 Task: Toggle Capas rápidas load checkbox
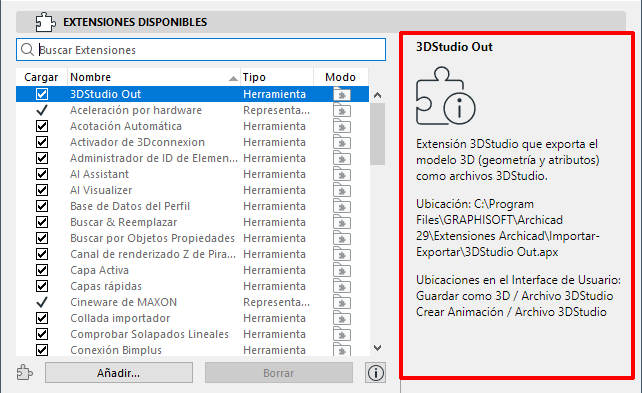tap(42, 286)
